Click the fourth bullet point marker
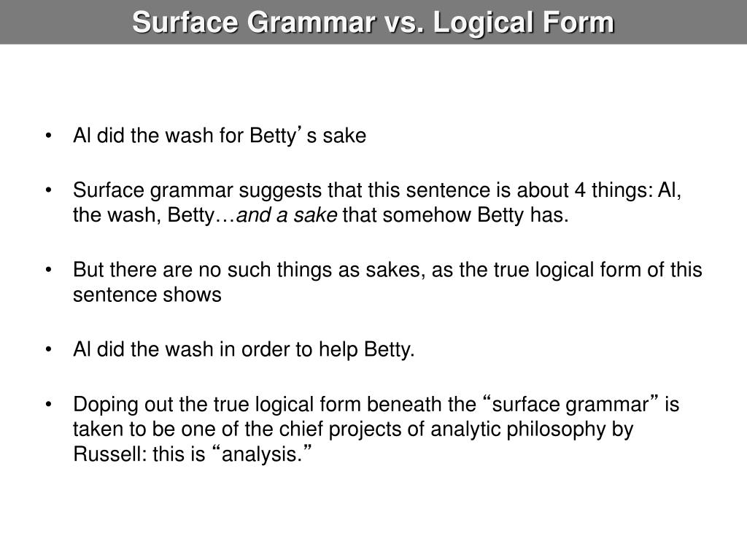The height and width of the screenshot is (560, 747). pos(48,350)
